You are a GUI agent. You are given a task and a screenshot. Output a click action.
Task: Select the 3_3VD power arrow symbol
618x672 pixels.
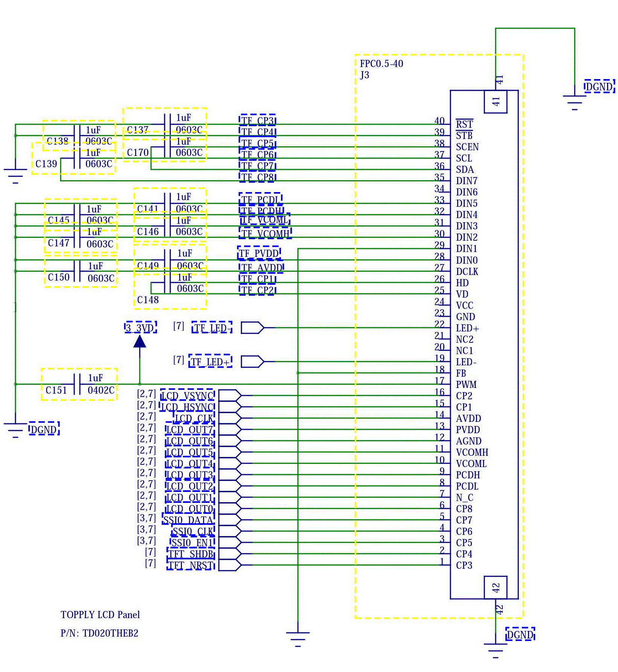pyautogui.click(x=140, y=341)
